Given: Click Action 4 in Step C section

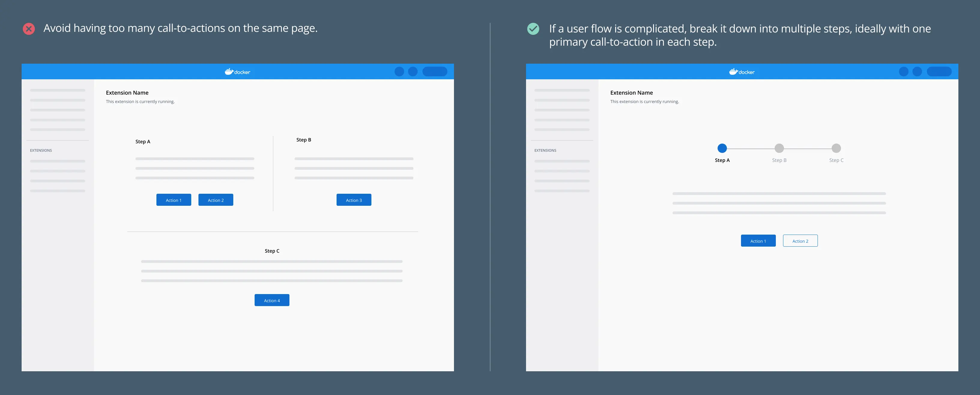Looking at the screenshot, I should pos(272,300).
